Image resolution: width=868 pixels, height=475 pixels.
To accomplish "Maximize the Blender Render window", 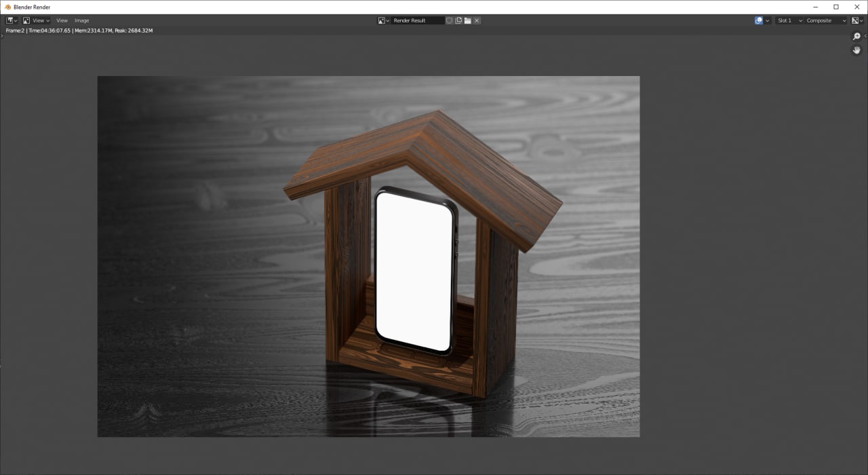I will pyautogui.click(x=836, y=7).
